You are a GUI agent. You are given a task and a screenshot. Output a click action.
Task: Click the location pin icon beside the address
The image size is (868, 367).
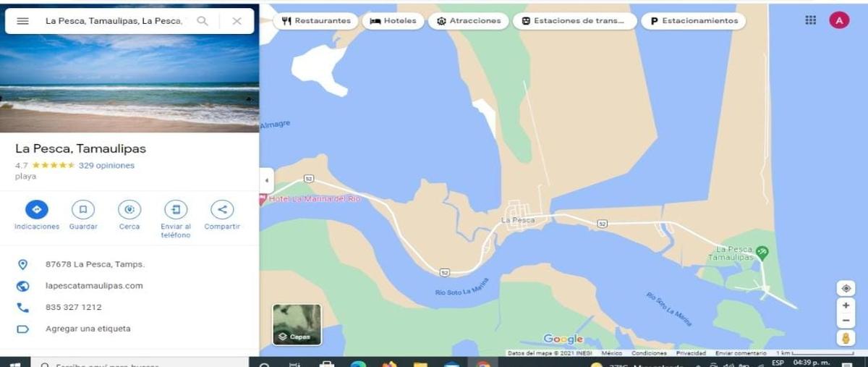tap(22, 264)
